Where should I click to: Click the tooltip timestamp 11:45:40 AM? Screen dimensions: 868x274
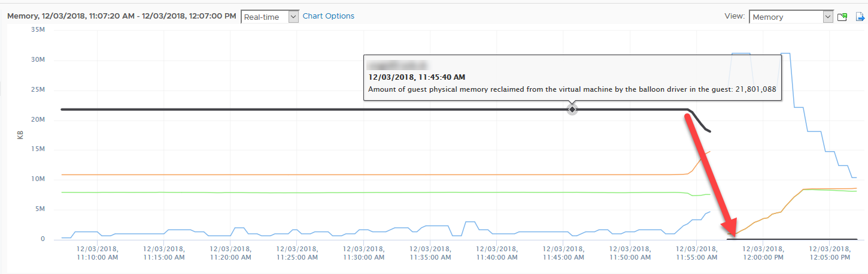point(417,77)
